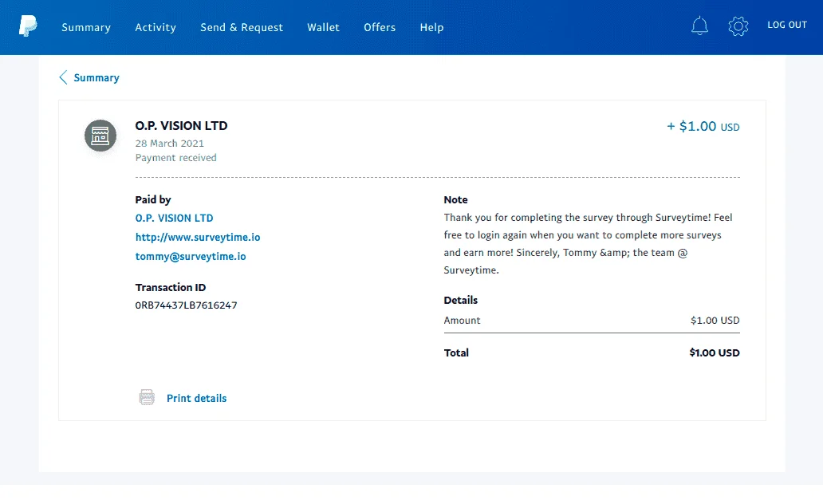Viewport: 823px width, 504px height.
Task: Click the Details heading
Action: (x=461, y=301)
